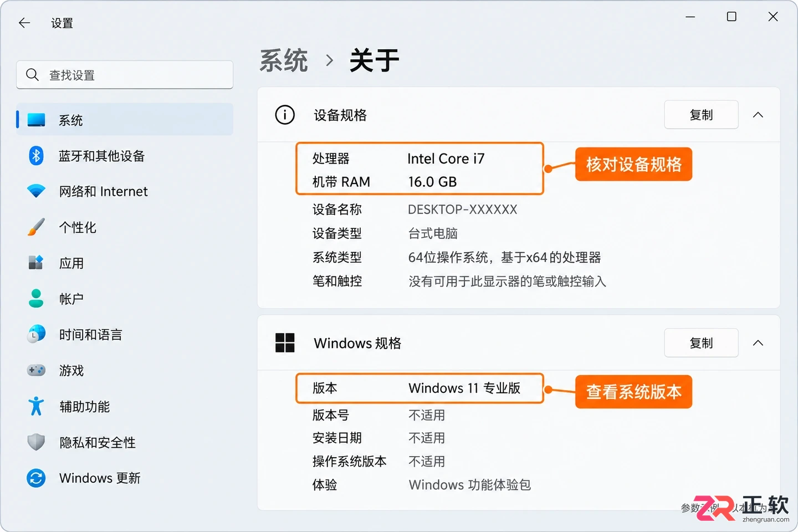The width and height of the screenshot is (798, 532).
Task: Collapse the 设备规格 section with its chevron
Action: [758, 115]
